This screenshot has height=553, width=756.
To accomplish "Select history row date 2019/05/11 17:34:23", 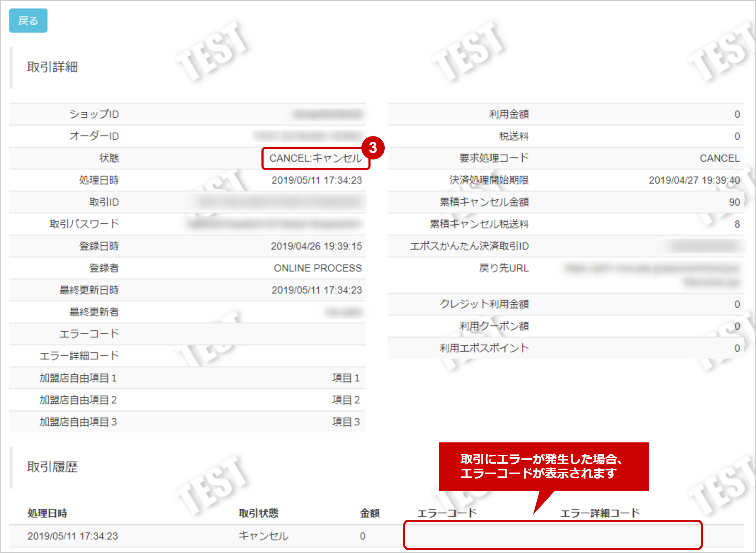I will [x=73, y=536].
